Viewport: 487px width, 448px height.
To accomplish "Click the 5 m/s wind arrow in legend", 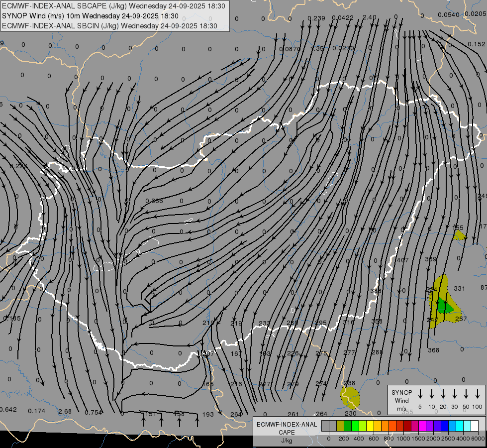I will coord(420,394).
